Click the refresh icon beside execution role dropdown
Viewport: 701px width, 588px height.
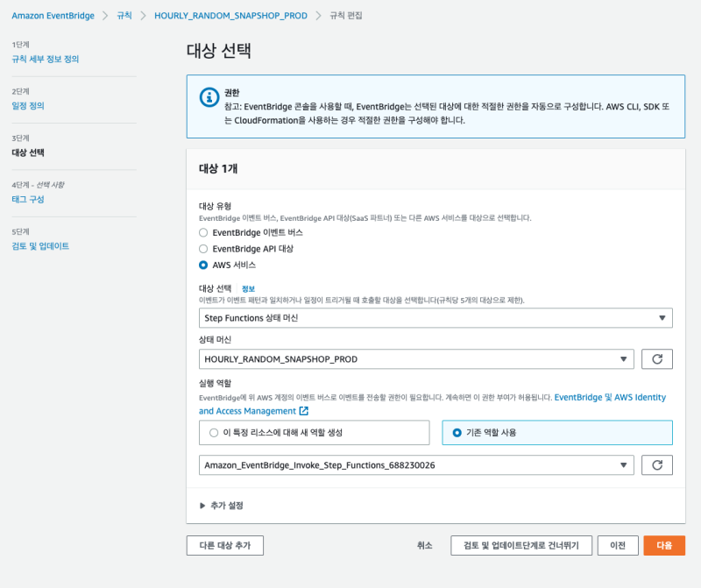[x=657, y=465]
